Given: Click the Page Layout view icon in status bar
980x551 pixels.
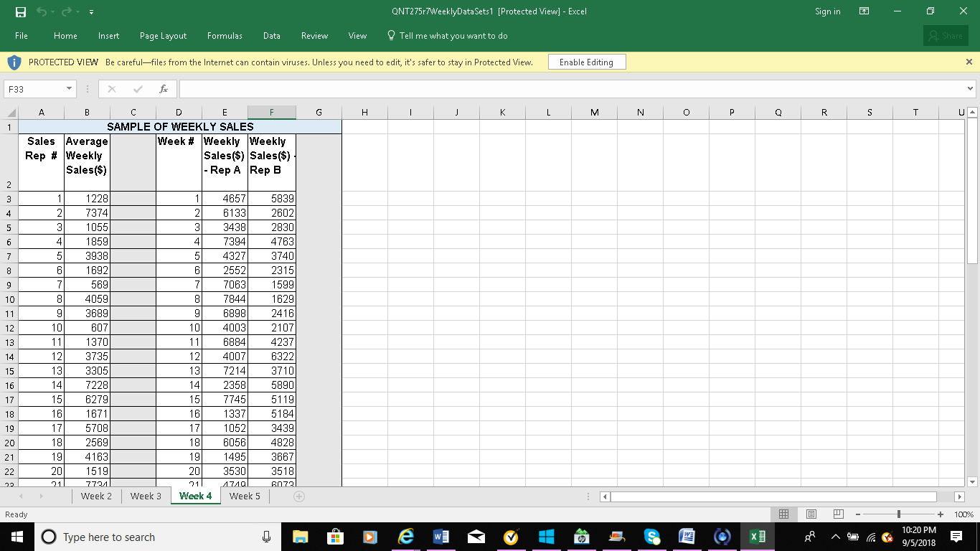Looking at the screenshot, I should [812, 514].
